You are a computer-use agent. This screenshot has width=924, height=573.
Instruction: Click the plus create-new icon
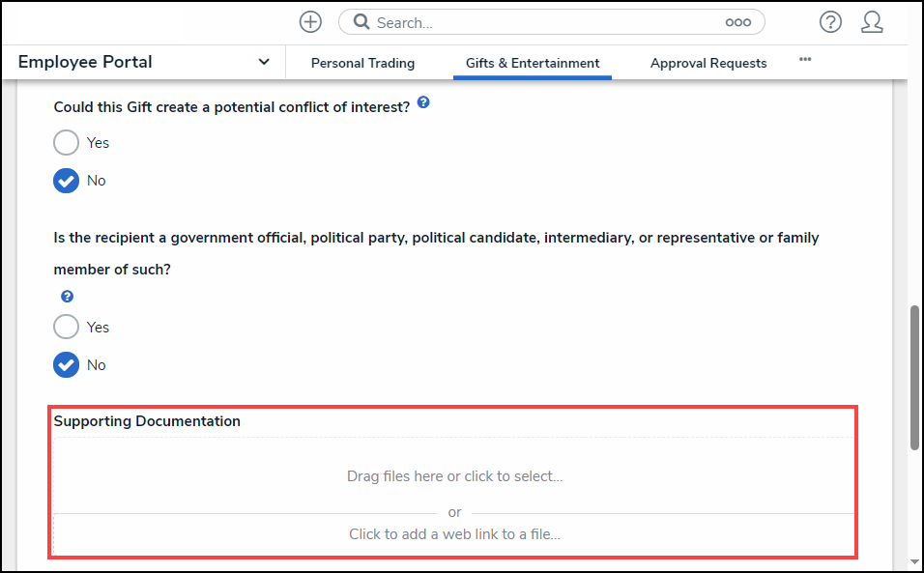[x=310, y=22]
